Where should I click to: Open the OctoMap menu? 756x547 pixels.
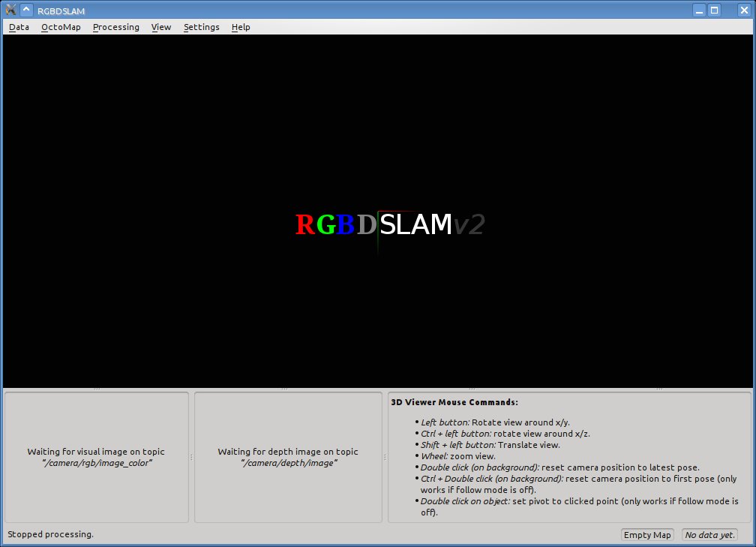click(x=61, y=27)
